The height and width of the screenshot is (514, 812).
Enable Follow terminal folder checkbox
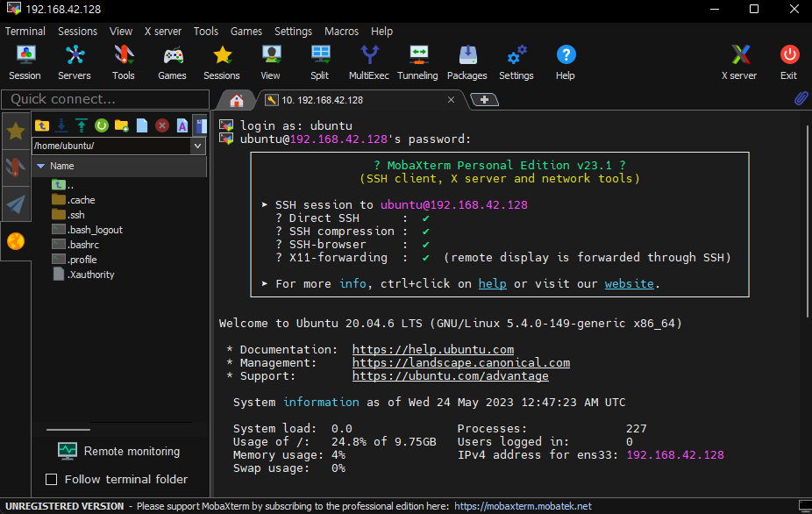(51, 479)
